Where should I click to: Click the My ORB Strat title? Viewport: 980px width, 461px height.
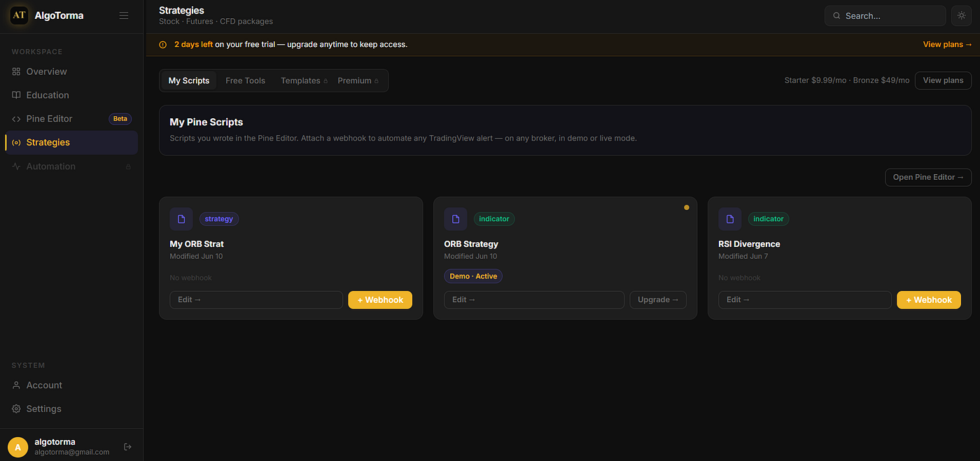coord(197,244)
